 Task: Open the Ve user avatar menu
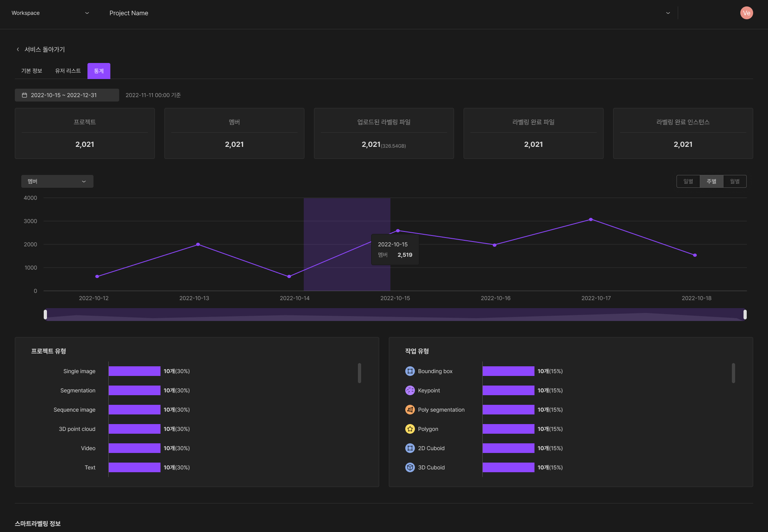746,13
